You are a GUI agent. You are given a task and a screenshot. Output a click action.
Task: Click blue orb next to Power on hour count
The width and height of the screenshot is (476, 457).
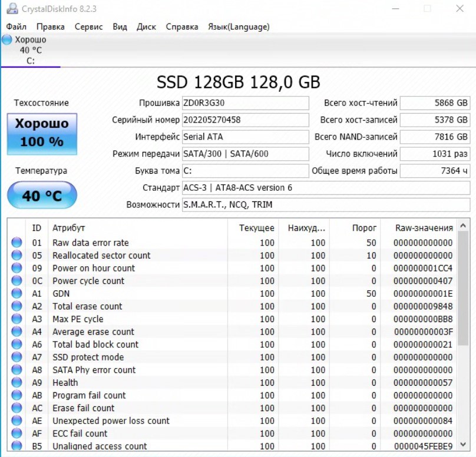coord(16,268)
